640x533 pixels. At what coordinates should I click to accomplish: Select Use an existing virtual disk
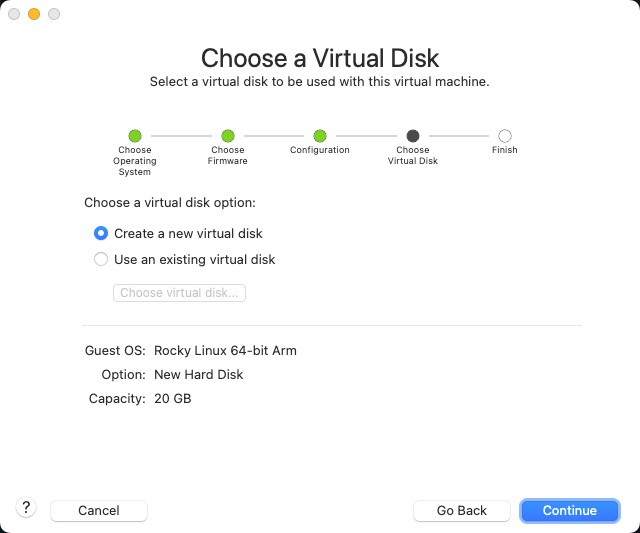tap(101, 259)
